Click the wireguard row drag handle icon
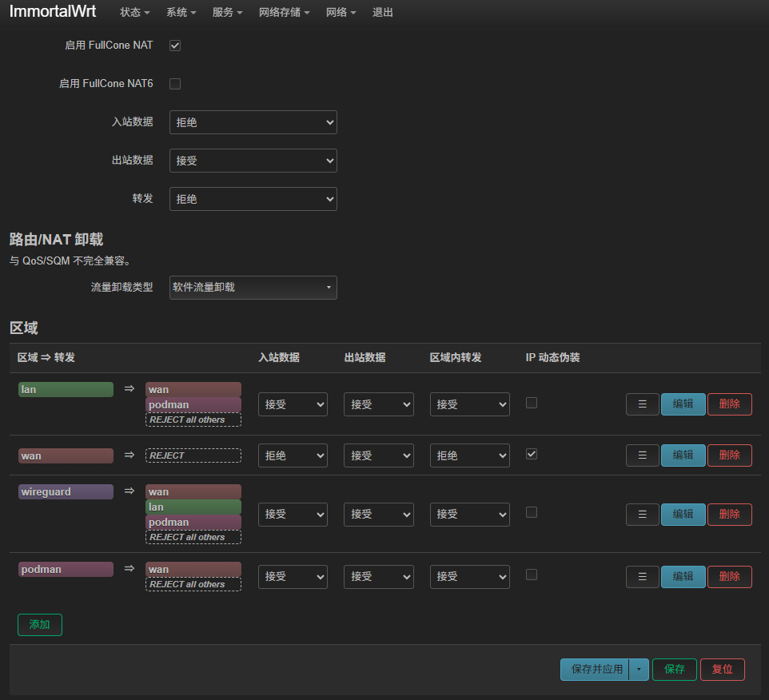The width and height of the screenshot is (769, 700). pyautogui.click(x=642, y=515)
